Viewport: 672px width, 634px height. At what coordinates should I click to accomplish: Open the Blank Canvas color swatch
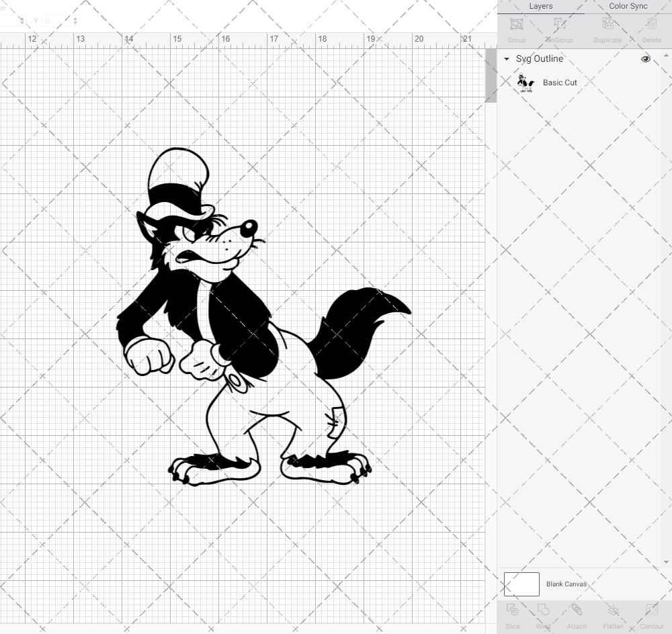[x=521, y=584]
